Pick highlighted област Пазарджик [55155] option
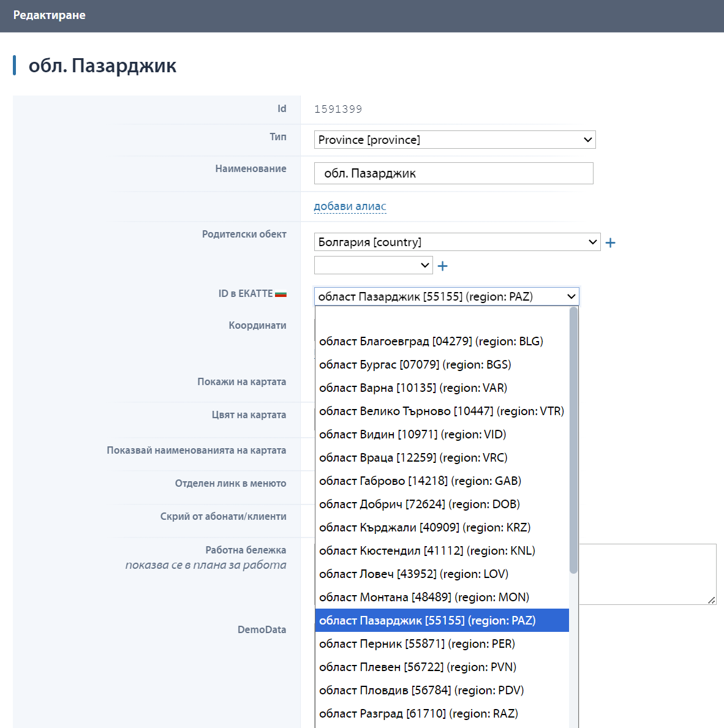724x728 pixels. [x=442, y=620]
